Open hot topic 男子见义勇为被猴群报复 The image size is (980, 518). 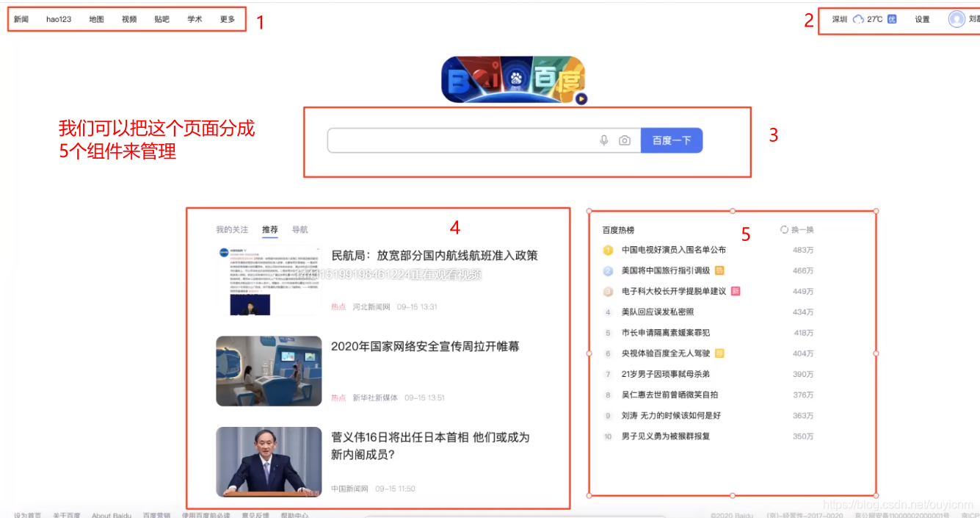point(666,436)
